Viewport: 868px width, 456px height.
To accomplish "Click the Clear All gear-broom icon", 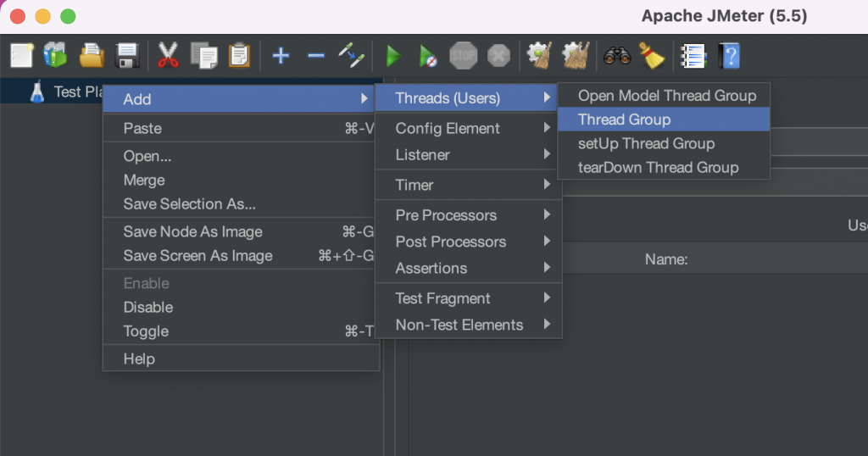I will click(x=576, y=57).
